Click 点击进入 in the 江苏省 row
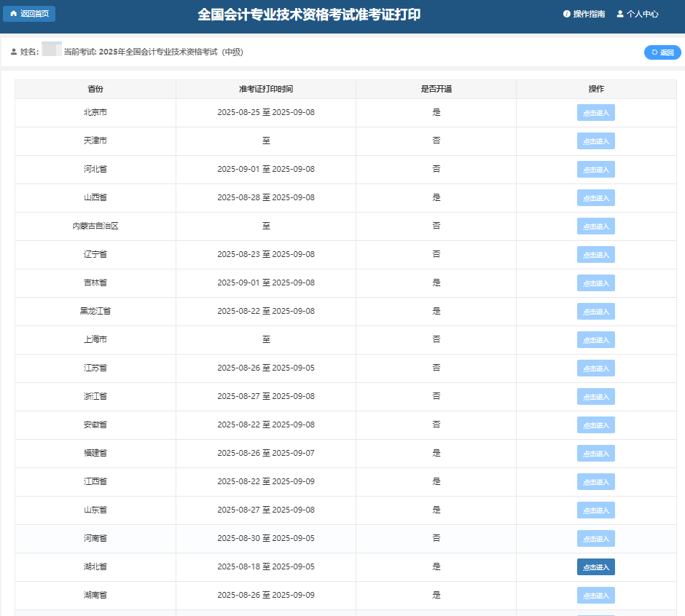 (595, 368)
